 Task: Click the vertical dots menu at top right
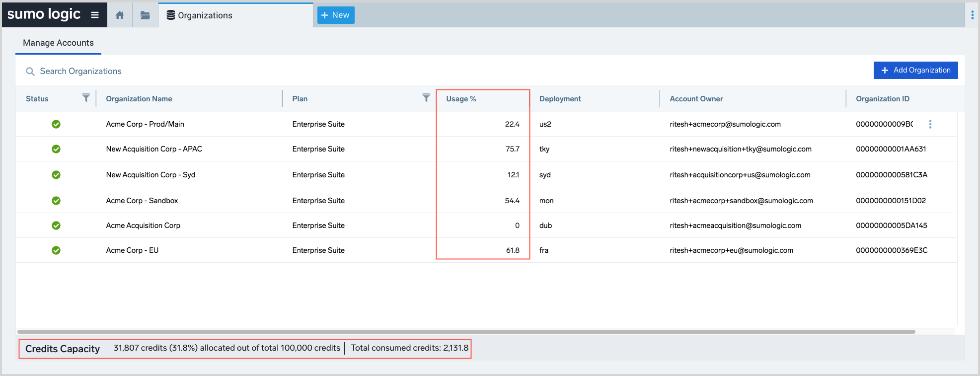click(x=972, y=15)
